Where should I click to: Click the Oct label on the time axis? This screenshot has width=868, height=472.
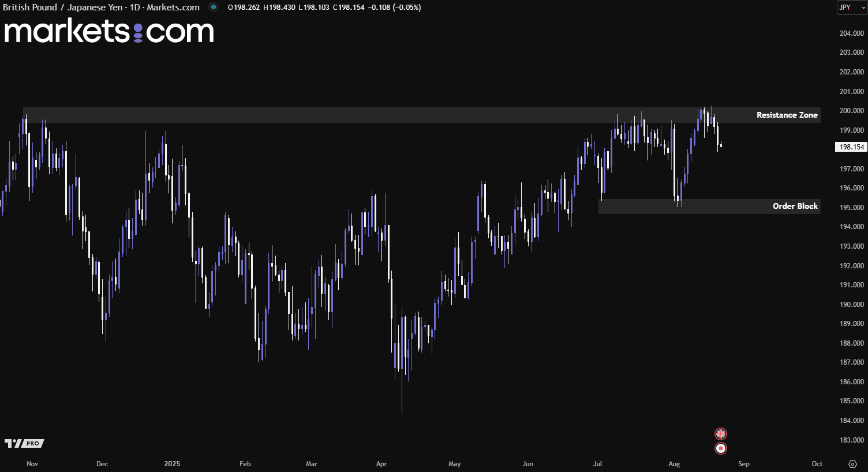coord(817,464)
